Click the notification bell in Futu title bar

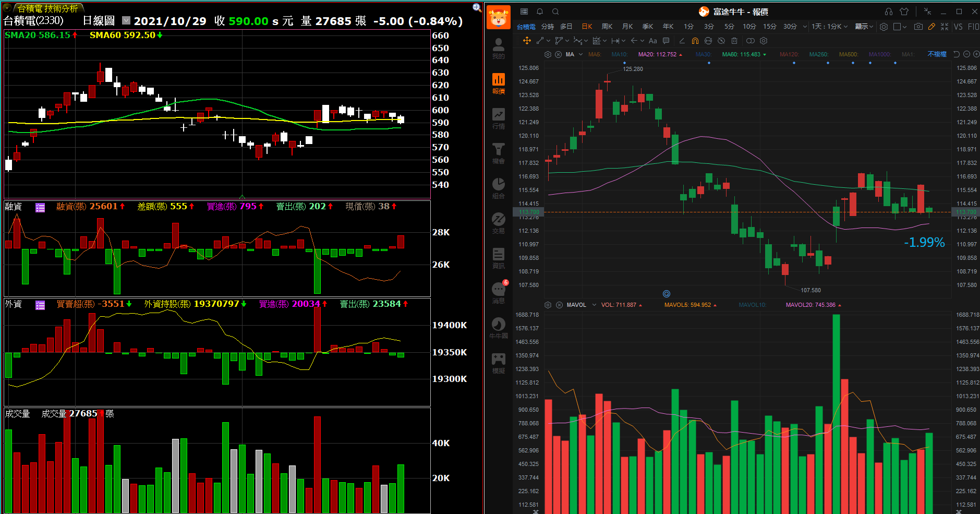tap(540, 11)
